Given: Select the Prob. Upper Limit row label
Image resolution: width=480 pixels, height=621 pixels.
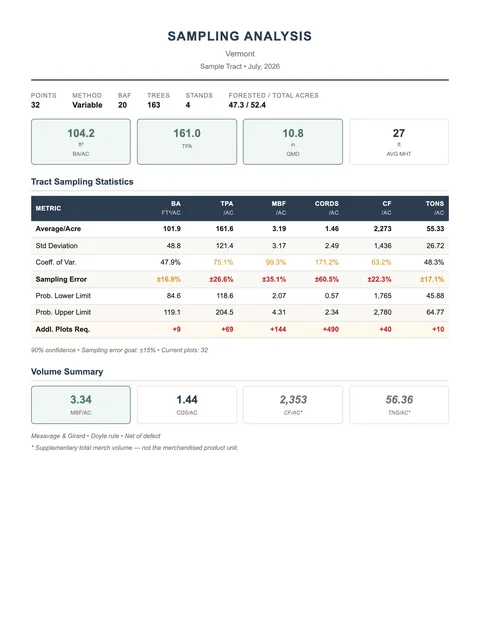Looking at the screenshot, I should [63, 312].
